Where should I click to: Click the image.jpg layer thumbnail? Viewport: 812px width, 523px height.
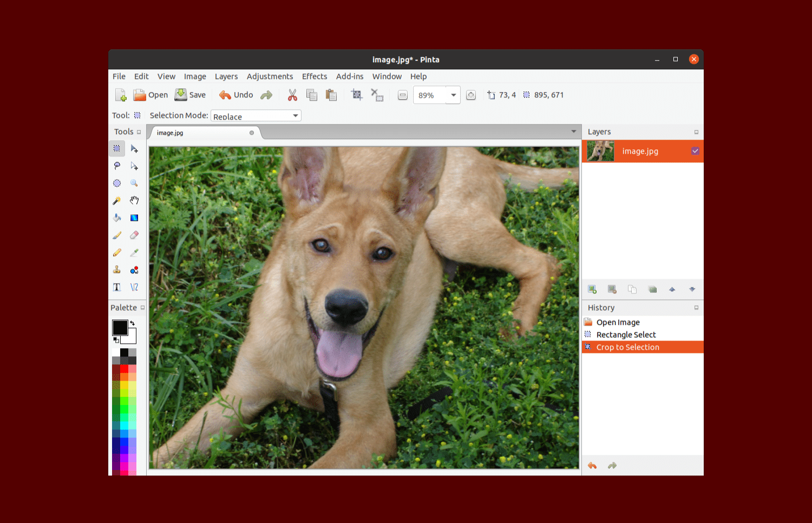[x=600, y=151]
